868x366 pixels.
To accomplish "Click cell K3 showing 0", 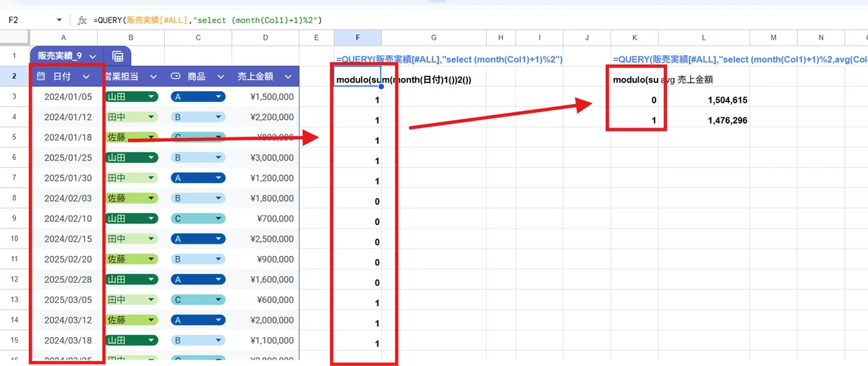I will pyautogui.click(x=634, y=100).
